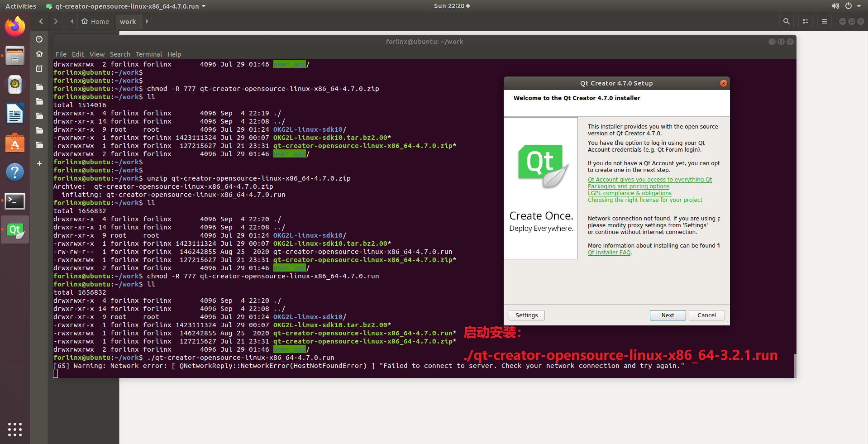Show earlier path segments left arrow in path bar

pyautogui.click(x=72, y=21)
